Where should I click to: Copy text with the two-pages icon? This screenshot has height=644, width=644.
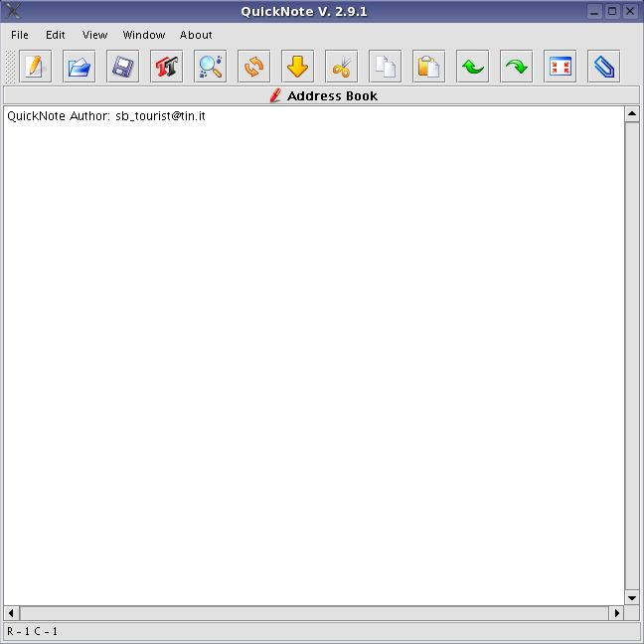point(386,67)
